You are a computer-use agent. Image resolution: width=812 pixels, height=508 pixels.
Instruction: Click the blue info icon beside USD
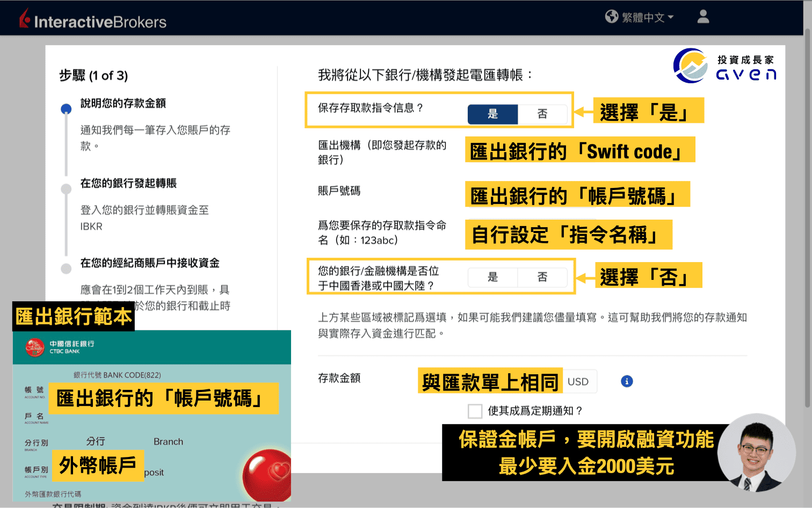(x=627, y=381)
